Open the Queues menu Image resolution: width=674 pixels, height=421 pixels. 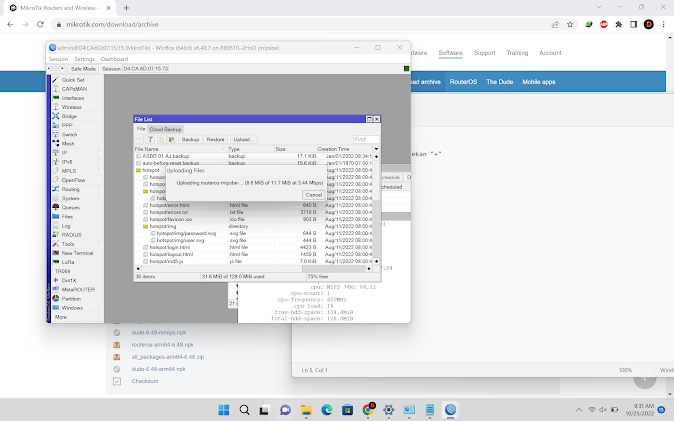coord(70,207)
